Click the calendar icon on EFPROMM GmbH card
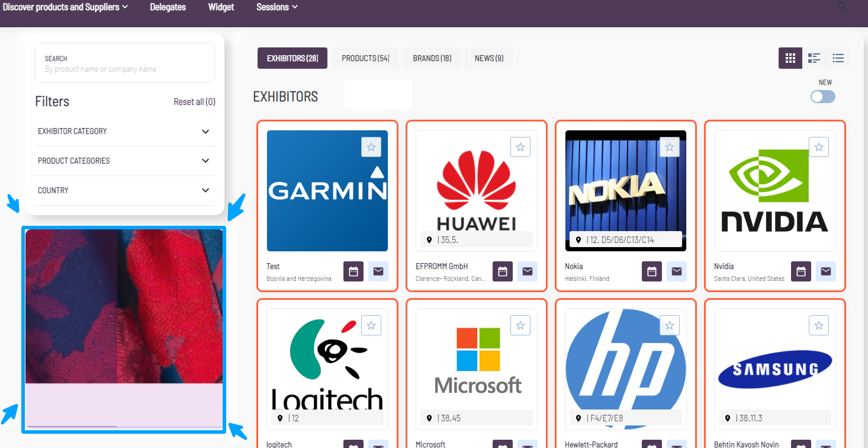Viewport: 868px width, 448px height. [503, 271]
